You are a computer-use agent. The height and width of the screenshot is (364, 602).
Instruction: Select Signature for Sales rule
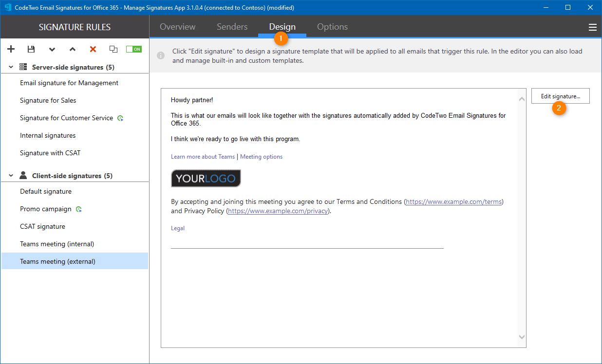(x=75, y=100)
